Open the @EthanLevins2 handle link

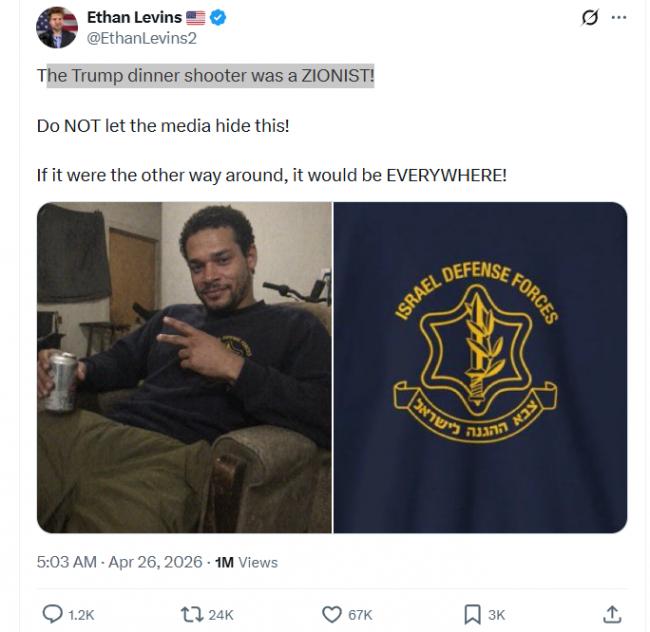(x=138, y=38)
